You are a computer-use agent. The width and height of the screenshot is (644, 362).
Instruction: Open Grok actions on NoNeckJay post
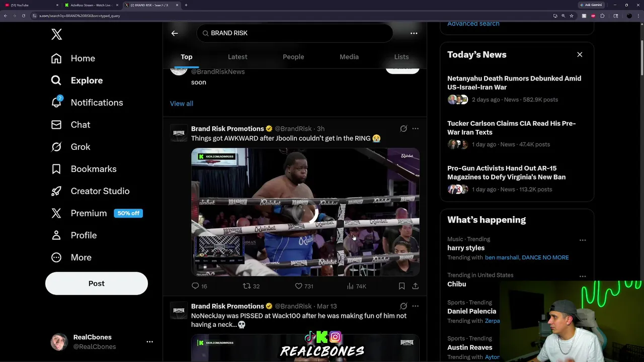(x=404, y=306)
